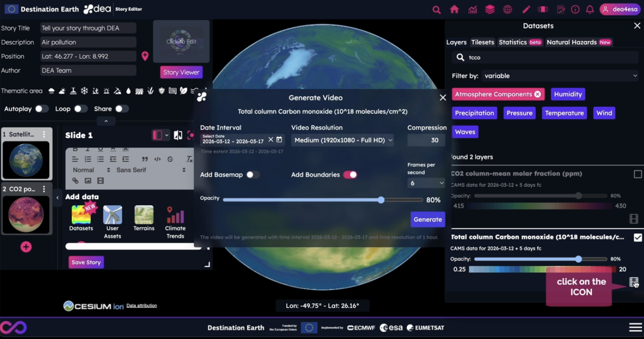
Task: Check the CO2 column-mean molar fraction layer
Action: pyautogui.click(x=637, y=174)
